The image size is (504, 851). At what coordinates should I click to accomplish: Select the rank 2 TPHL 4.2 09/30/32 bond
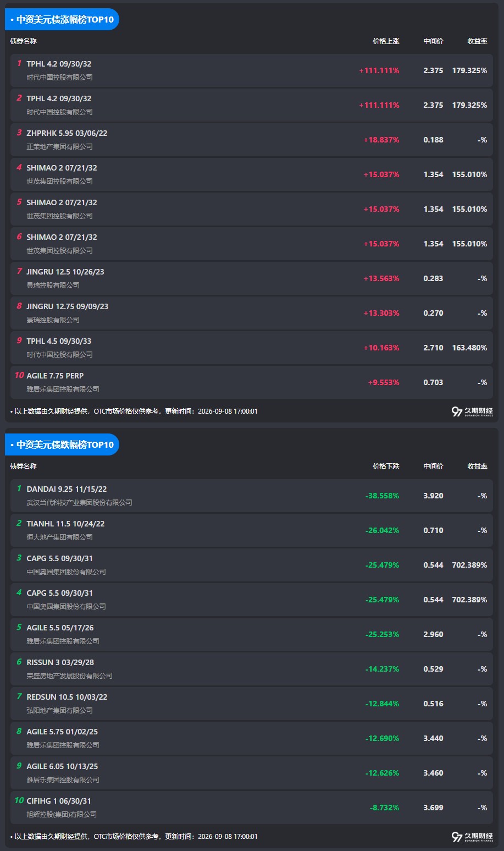pos(252,105)
